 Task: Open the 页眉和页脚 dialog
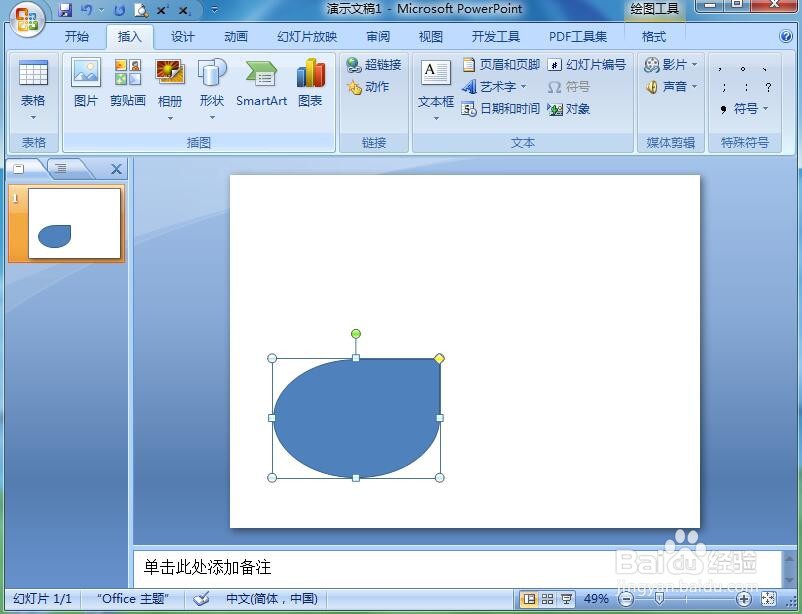501,64
